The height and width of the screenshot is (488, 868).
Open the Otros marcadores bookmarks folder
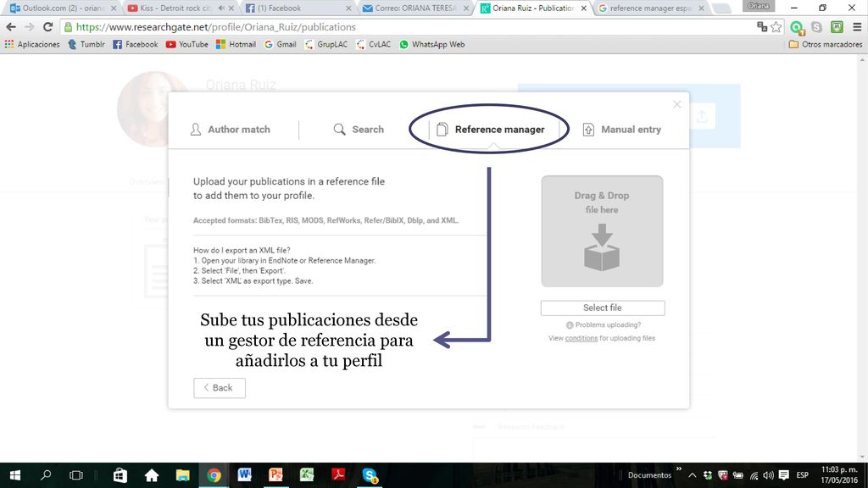(x=826, y=44)
